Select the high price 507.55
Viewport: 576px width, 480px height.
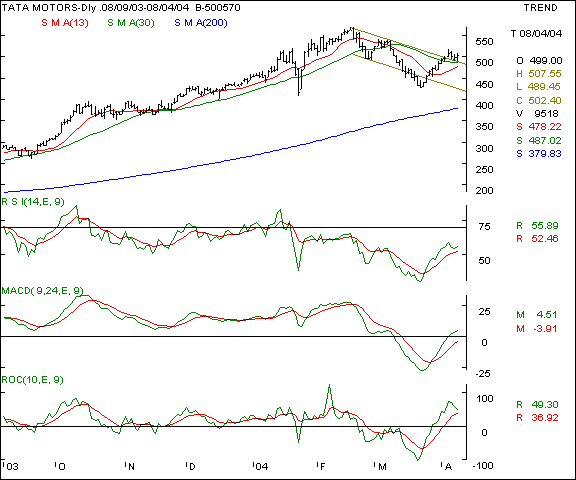[x=545, y=73]
